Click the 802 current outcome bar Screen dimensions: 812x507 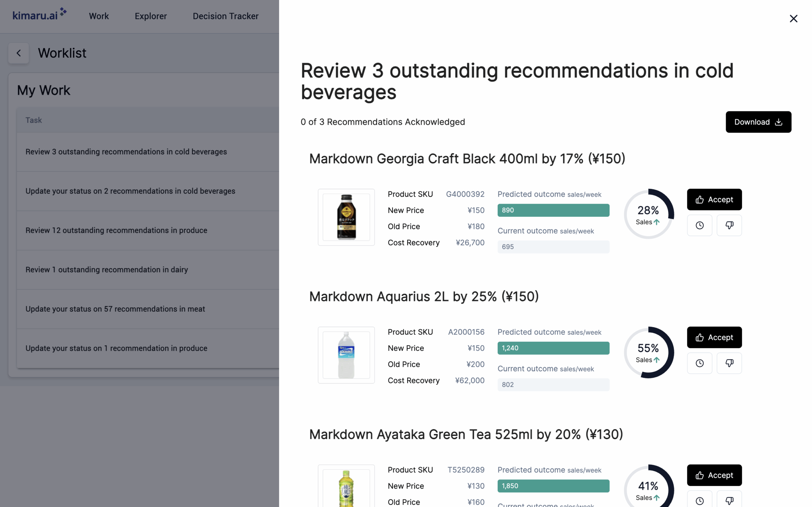(553, 385)
